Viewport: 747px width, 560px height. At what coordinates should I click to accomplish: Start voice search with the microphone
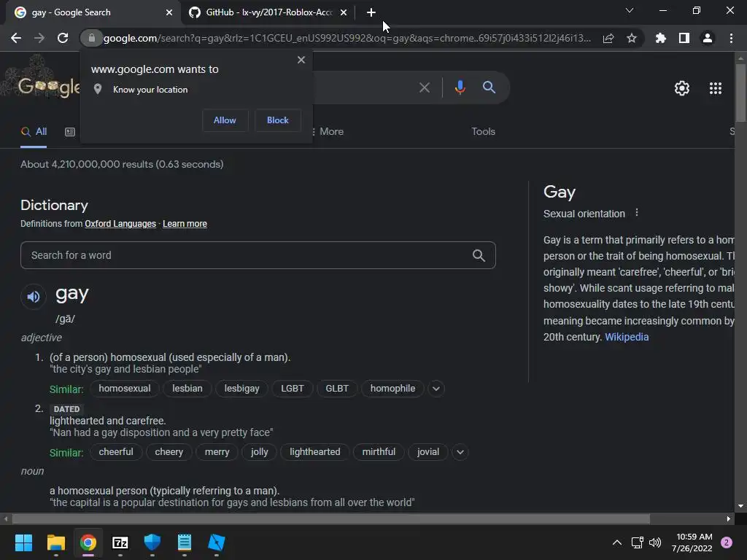point(460,87)
